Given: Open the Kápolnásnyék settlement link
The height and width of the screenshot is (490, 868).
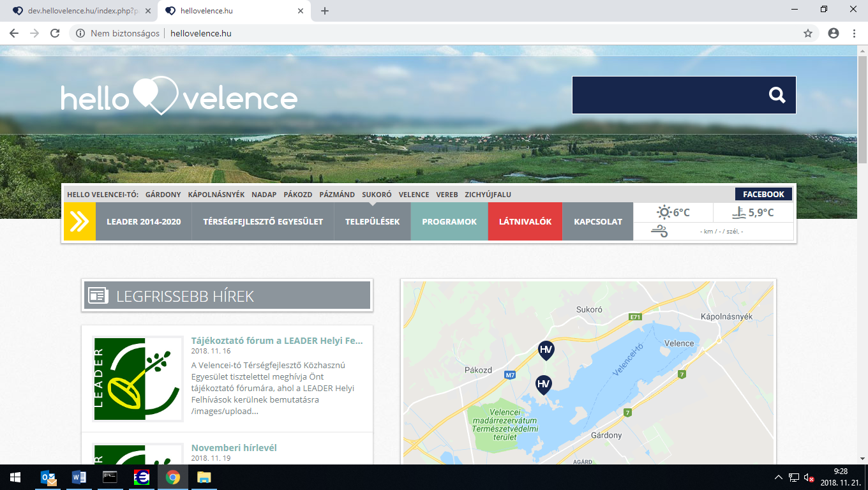Looking at the screenshot, I should click(216, 195).
